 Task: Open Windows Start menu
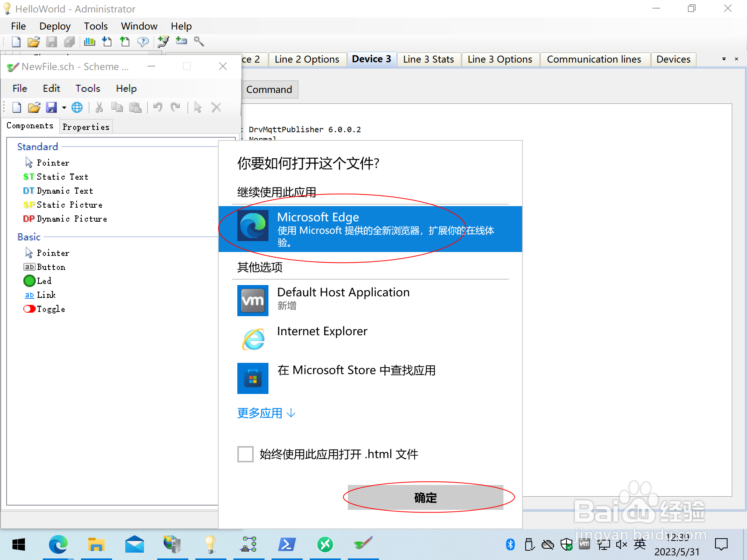[x=18, y=544]
